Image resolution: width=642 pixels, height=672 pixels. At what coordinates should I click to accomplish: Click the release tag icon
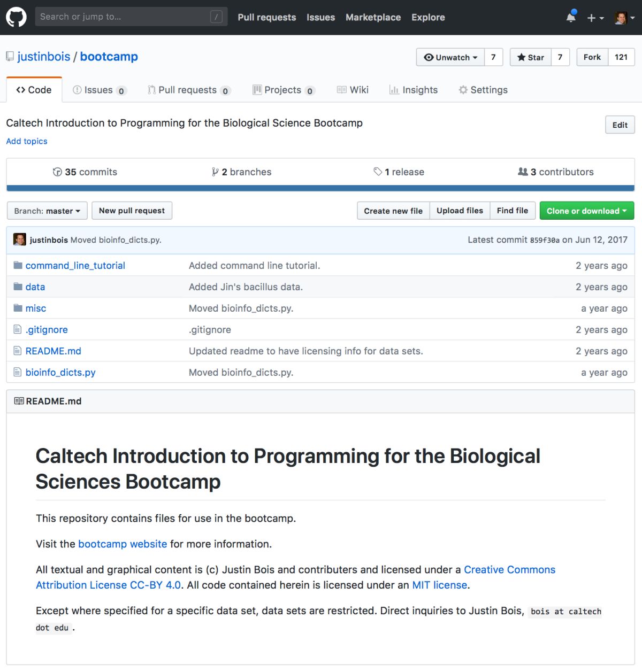[x=378, y=172]
